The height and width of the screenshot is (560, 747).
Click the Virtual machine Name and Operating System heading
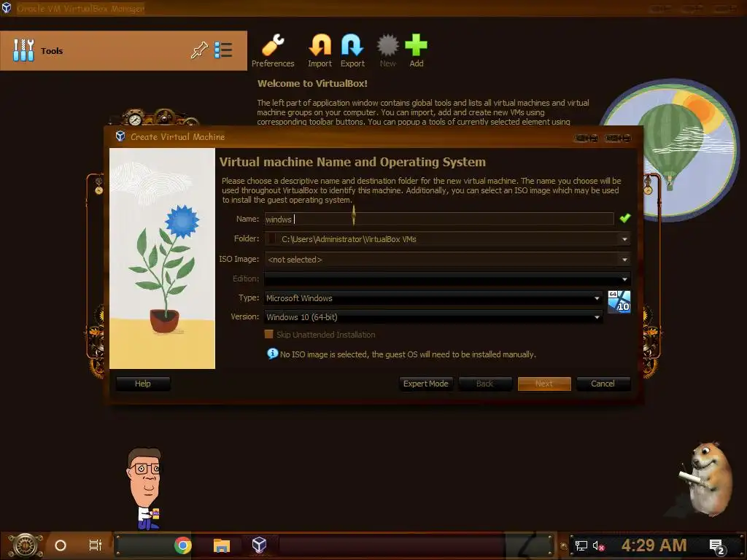352,162
